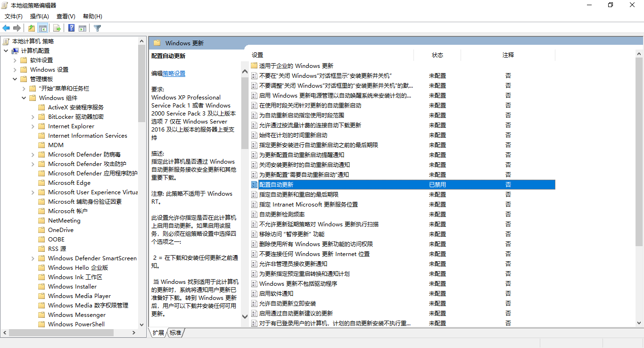Viewport: 644px width, 348px height.
Task: Click policy icon of 启用软件通知 row
Action: tap(255, 293)
